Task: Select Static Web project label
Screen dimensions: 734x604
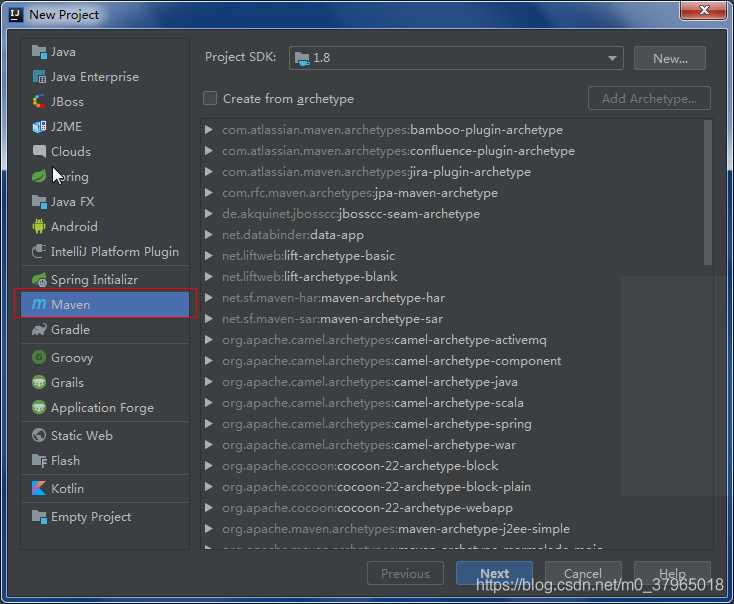Action: [x=81, y=435]
